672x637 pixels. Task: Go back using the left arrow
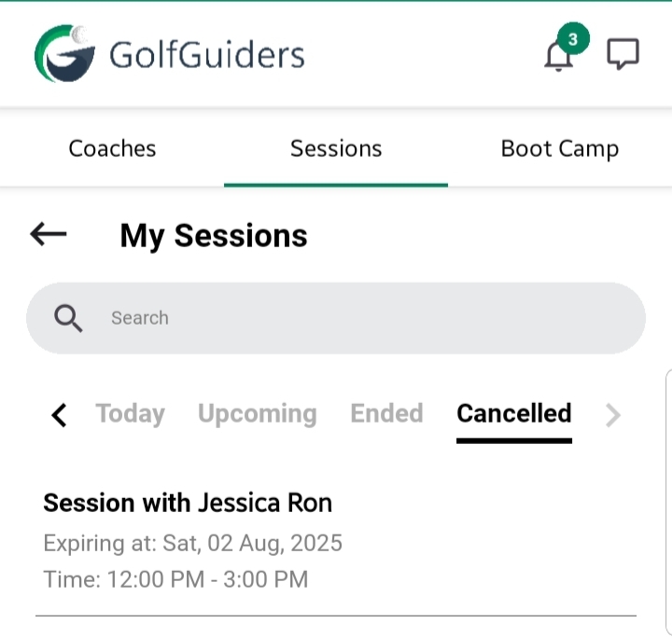click(49, 234)
